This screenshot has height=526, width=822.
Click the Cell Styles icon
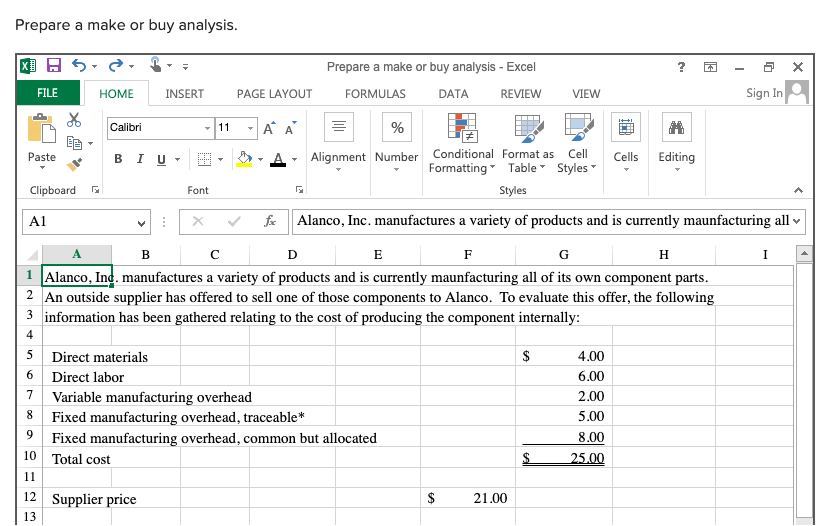(x=579, y=127)
